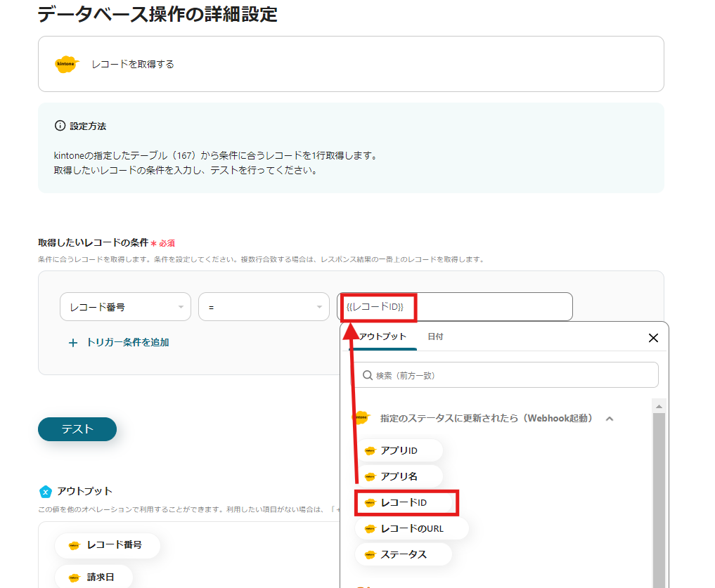The height and width of the screenshot is (588, 715).
Task: Click the blue アウトプット section icon
Action: point(46,491)
